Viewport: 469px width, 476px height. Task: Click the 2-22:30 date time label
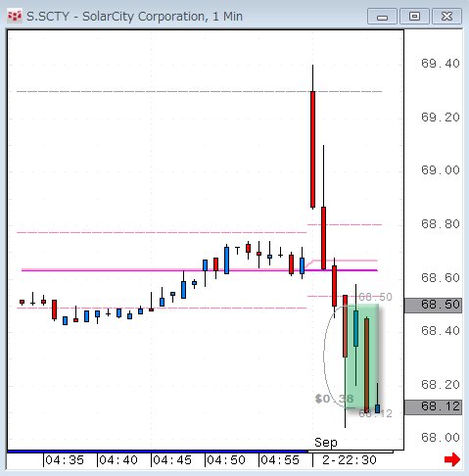coord(350,460)
